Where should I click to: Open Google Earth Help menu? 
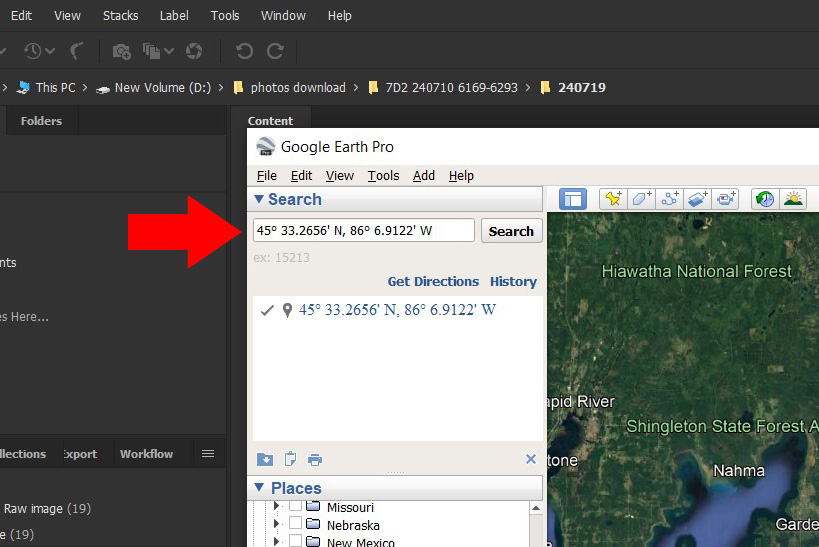(461, 176)
